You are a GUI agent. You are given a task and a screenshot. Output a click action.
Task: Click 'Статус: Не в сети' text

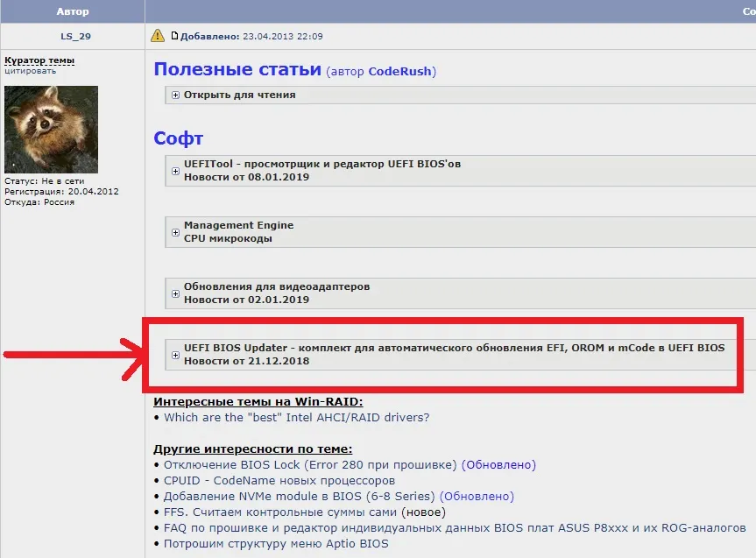(x=45, y=180)
